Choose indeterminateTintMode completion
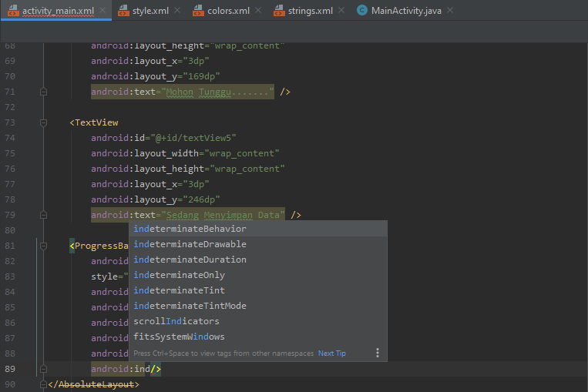Viewport: 588px width, 392px height. click(x=258, y=306)
